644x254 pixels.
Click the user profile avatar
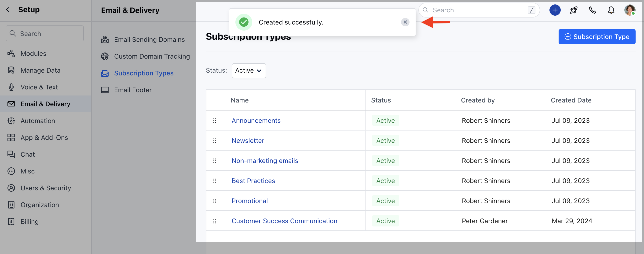click(629, 10)
